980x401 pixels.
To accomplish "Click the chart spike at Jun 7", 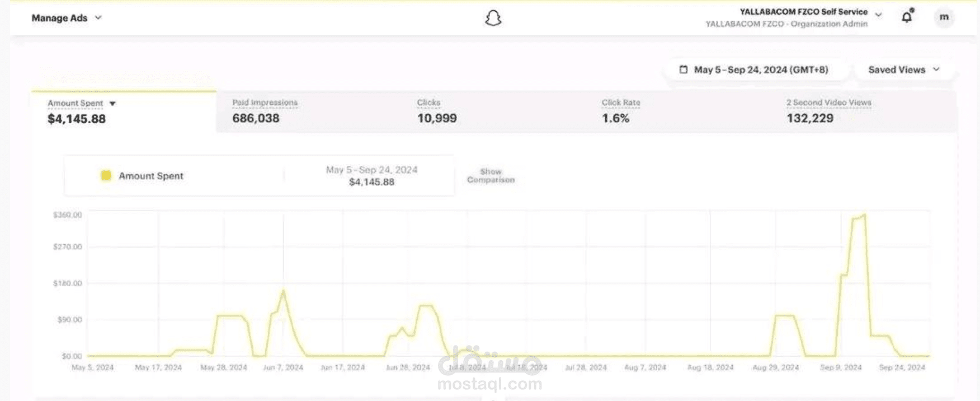I will click(x=284, y=291).
